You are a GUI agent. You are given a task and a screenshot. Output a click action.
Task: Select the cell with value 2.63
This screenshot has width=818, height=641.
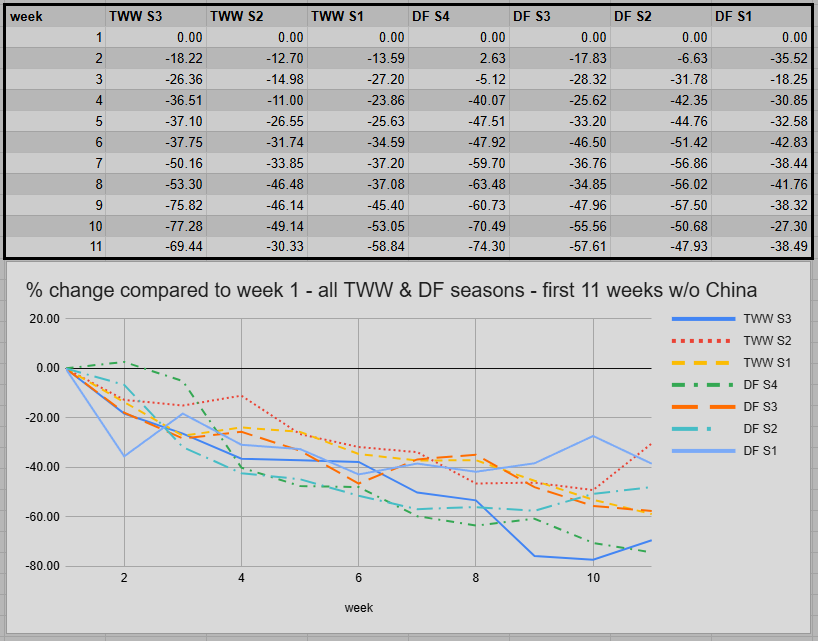(459, 56)
